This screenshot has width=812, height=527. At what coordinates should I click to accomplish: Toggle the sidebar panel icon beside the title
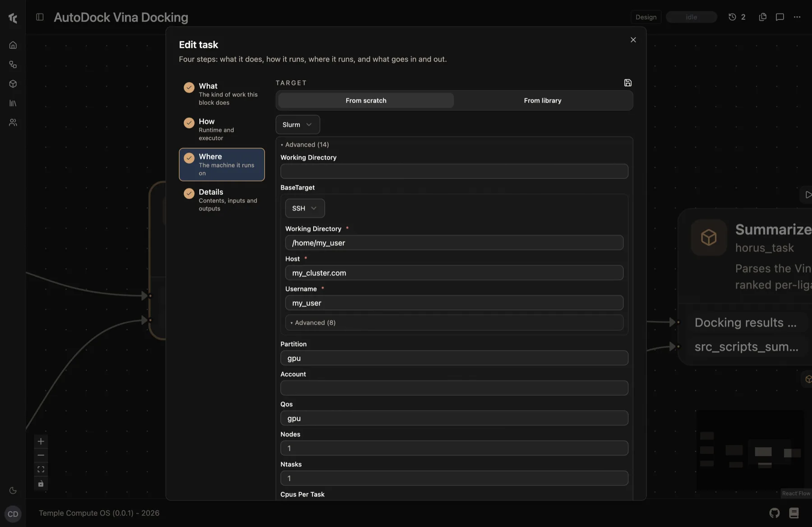tap(40, 17)
